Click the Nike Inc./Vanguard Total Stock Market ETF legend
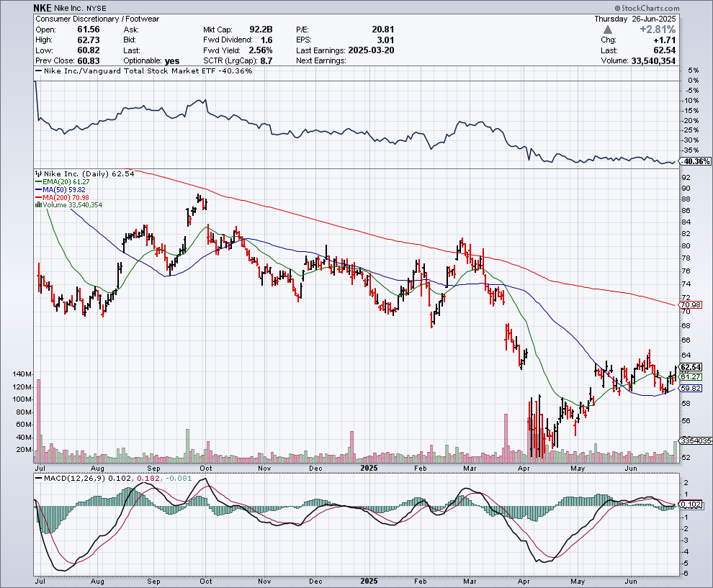The image size is (713, 588). click(x=144, y=71)
